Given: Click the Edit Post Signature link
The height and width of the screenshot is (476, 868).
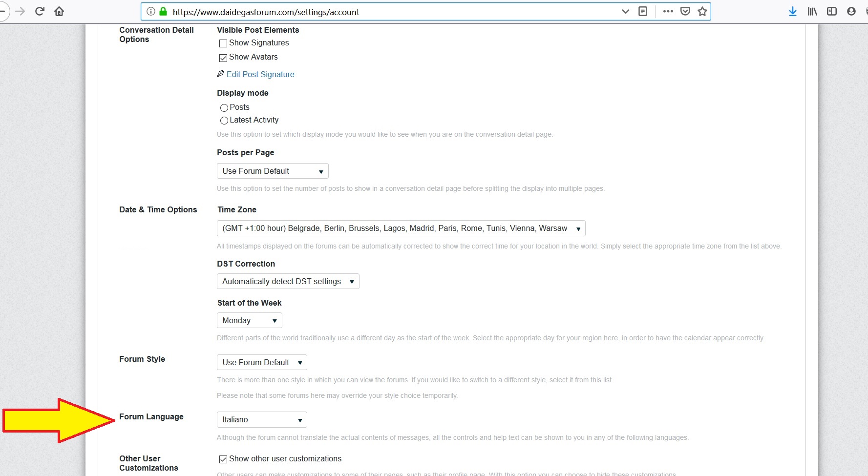Looking at the screenshot, I should coord(260,74).
